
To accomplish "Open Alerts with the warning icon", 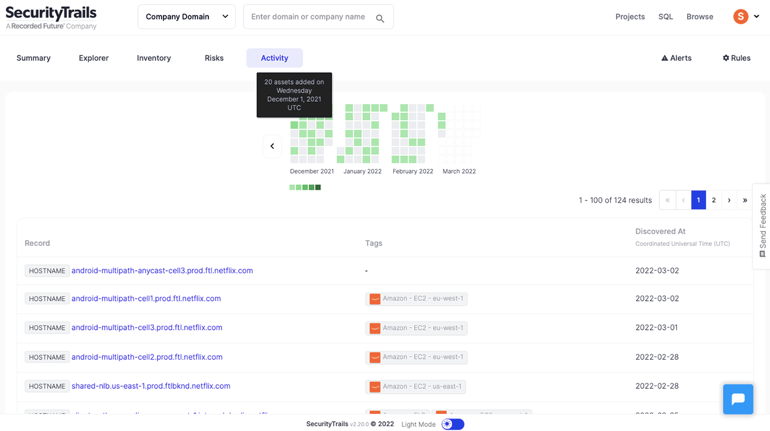I will (676, 58).
